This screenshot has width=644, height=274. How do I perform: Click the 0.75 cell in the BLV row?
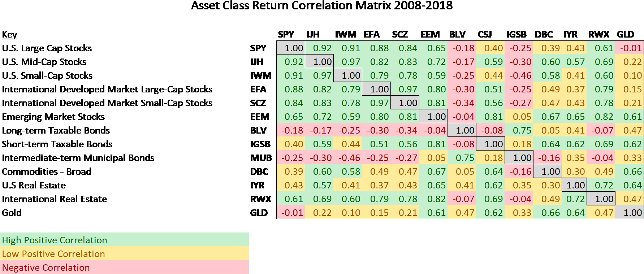tap(519, 130)
